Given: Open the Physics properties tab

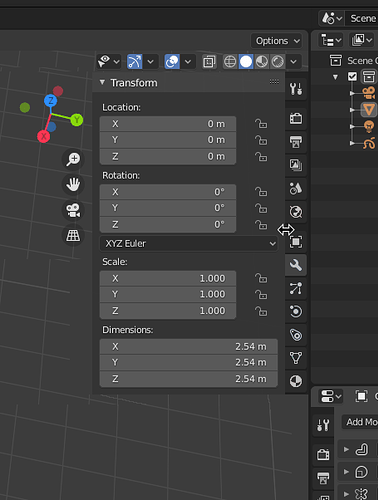Looking at the screenshot, I should pos(296,311).
